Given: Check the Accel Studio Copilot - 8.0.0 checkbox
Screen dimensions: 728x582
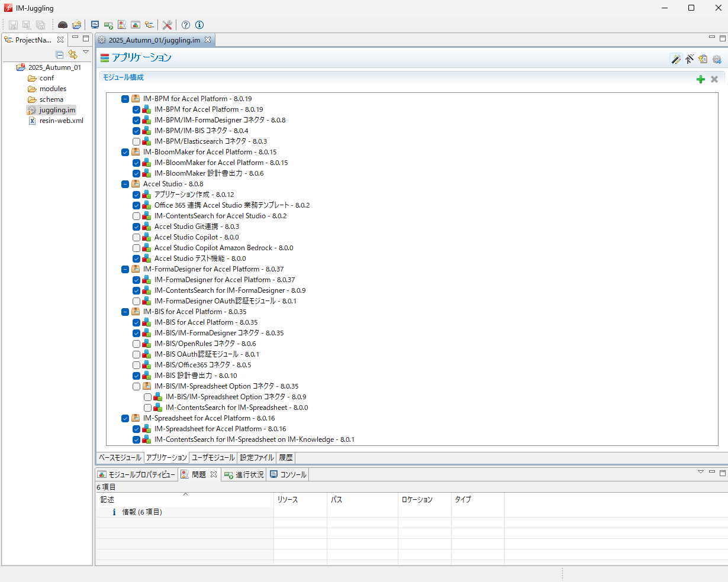Looking at the screenshot, I should [137, 237].
